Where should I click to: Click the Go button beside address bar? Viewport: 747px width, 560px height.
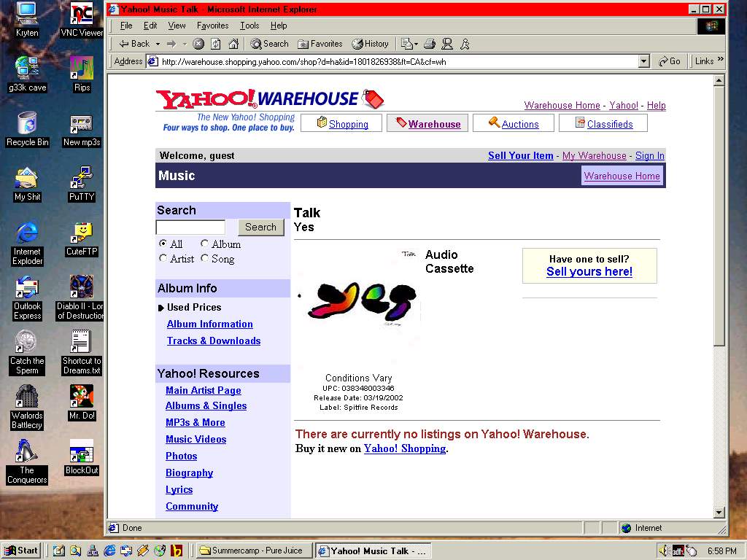point(670,61)
